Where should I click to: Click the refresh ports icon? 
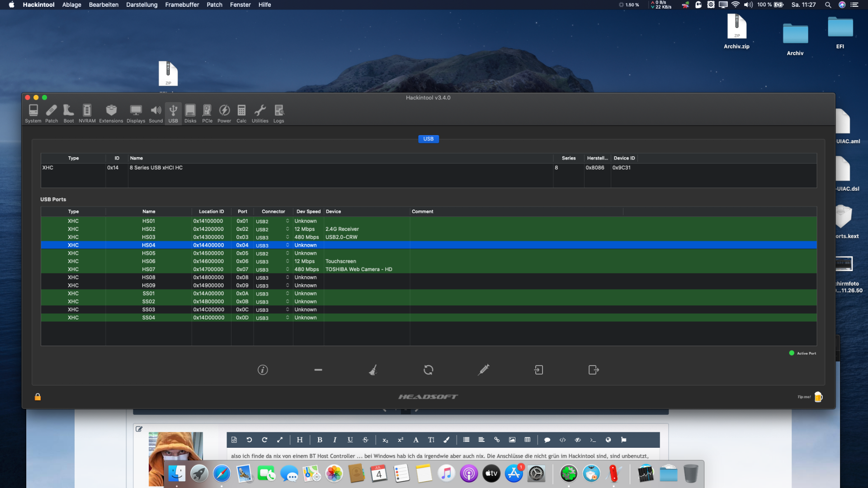(428, 370)
